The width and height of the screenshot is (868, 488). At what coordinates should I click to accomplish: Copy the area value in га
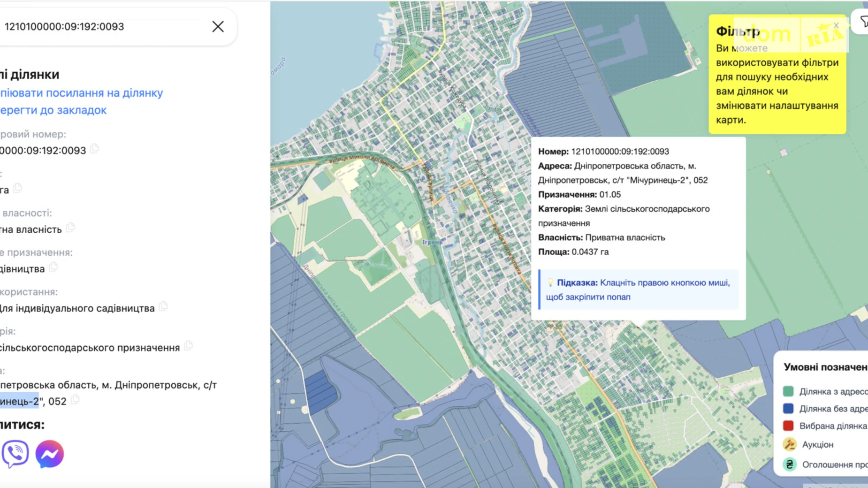(x=18, y=189)
